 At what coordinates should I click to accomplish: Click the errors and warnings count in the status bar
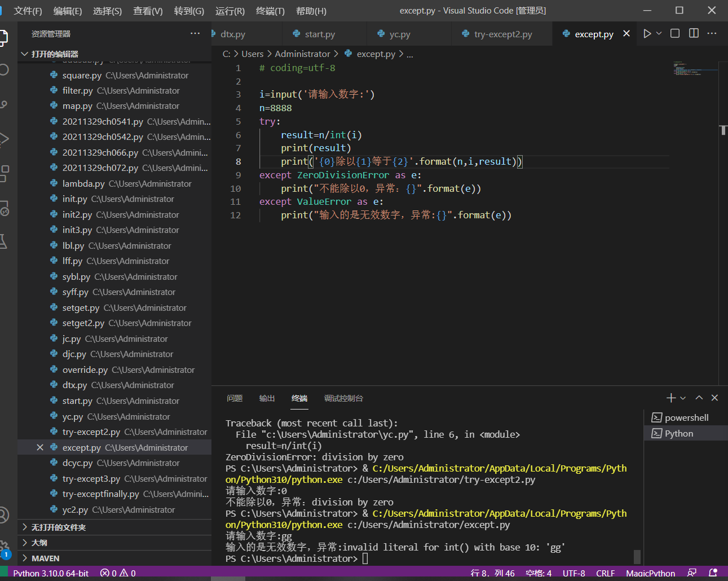click(x=118, y=573)
